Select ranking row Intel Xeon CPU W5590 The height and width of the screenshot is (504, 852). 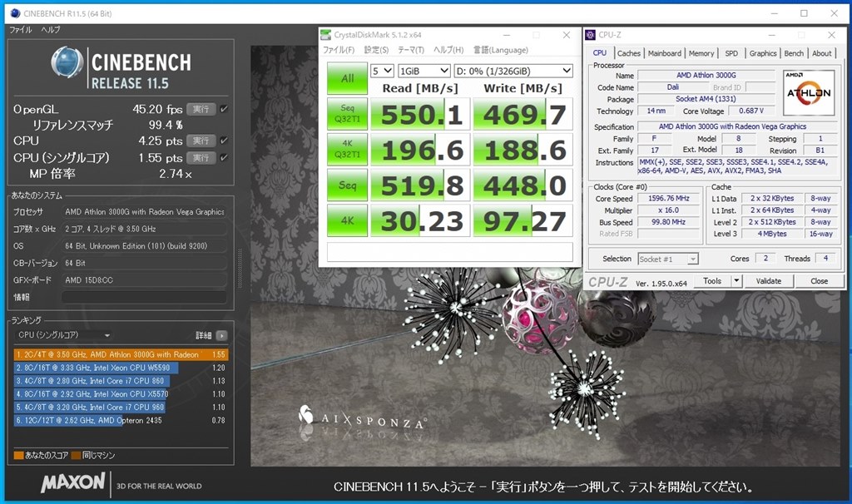click(121, 368)
